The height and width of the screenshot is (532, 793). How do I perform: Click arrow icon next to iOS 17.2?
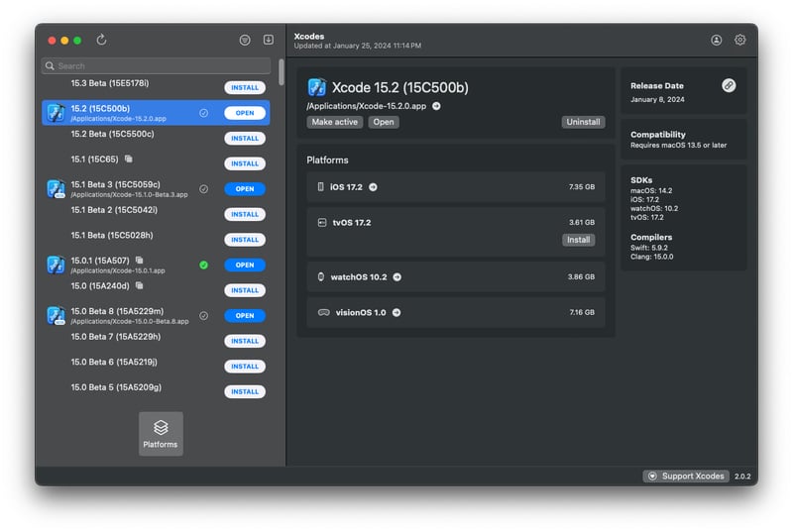[373, 187]
